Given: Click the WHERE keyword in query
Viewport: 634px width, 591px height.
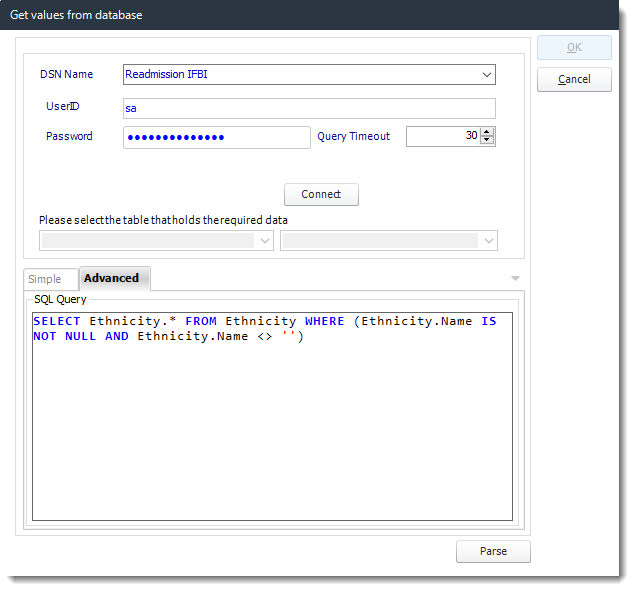Looking at the screenshot, I should [x=325, y=321].
